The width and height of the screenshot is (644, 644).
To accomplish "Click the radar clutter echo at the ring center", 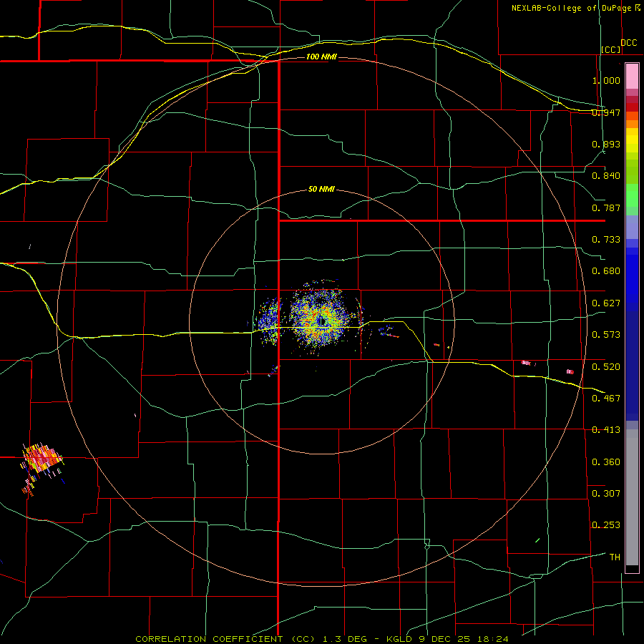I will pyautogui.click(x=321, y=318).
